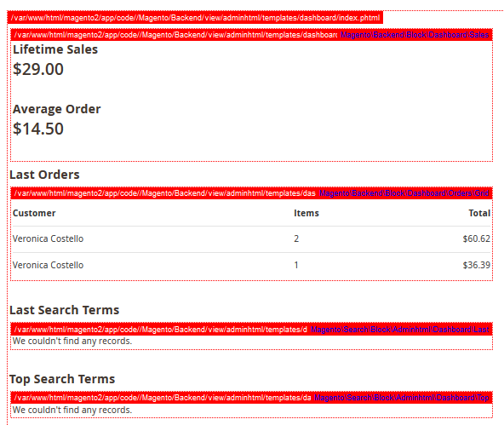This screenshot has width=504, height=425.
Task: Click the $29.00 lifetime sales amount
Action: 38,69
